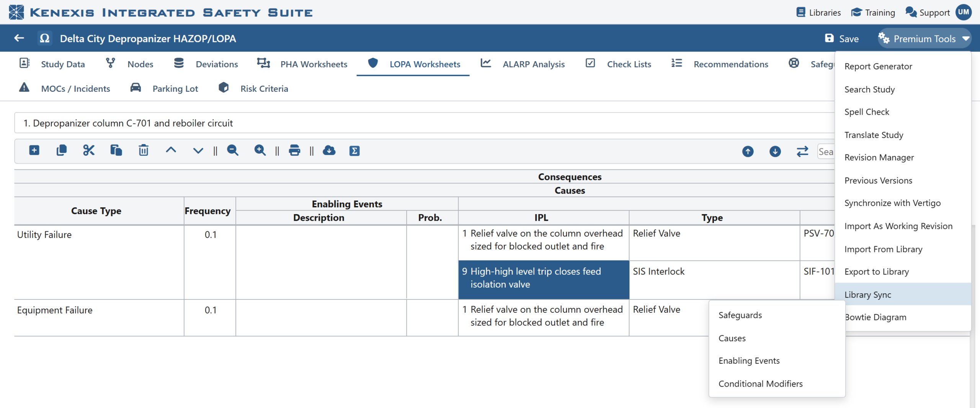
Task: Select Import As Working Revision
Action: tap(903, 226)
